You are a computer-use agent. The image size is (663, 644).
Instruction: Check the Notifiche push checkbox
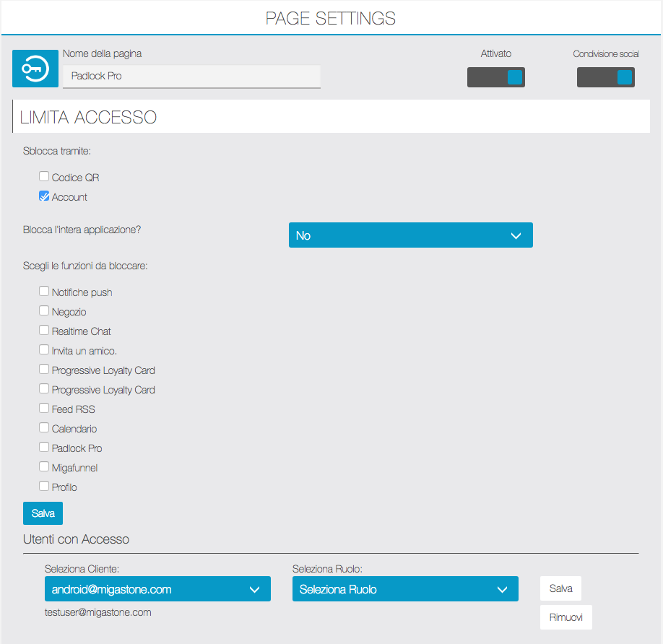pos(44,291)
